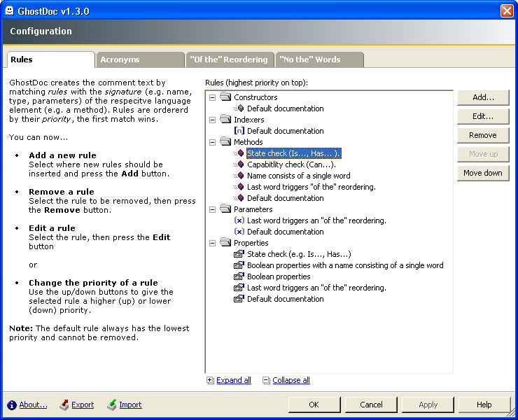Open the "No the" Words tab

coord(319,59)
